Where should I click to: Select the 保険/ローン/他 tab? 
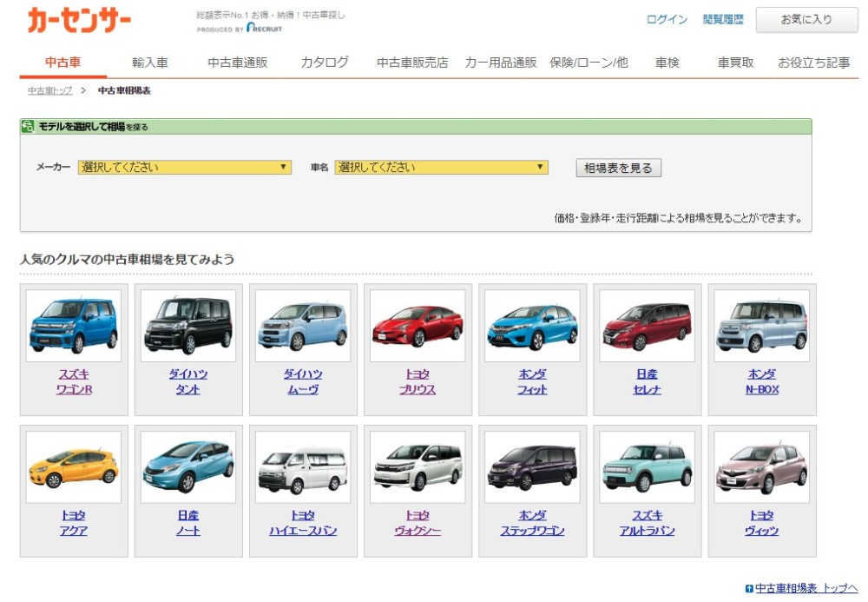[x=589, y=63]
